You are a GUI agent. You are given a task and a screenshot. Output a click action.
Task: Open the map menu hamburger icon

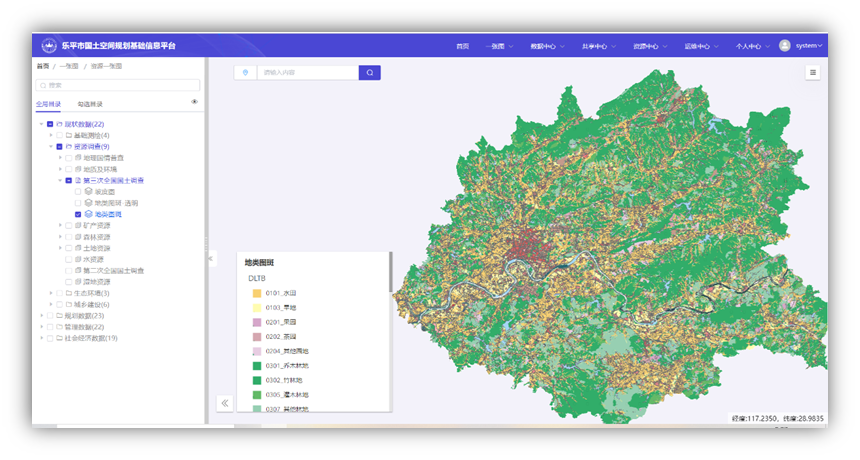pyautogui.click(x=813, y=72)
